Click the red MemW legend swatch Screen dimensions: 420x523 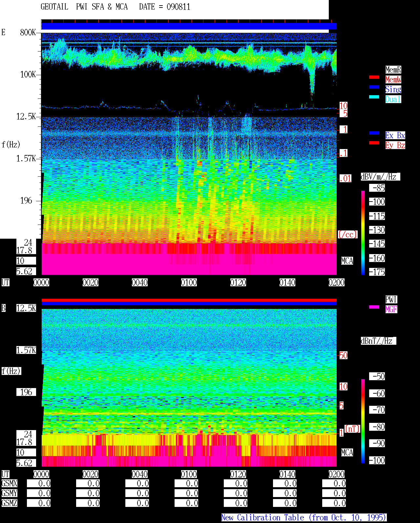coord(374,77)
